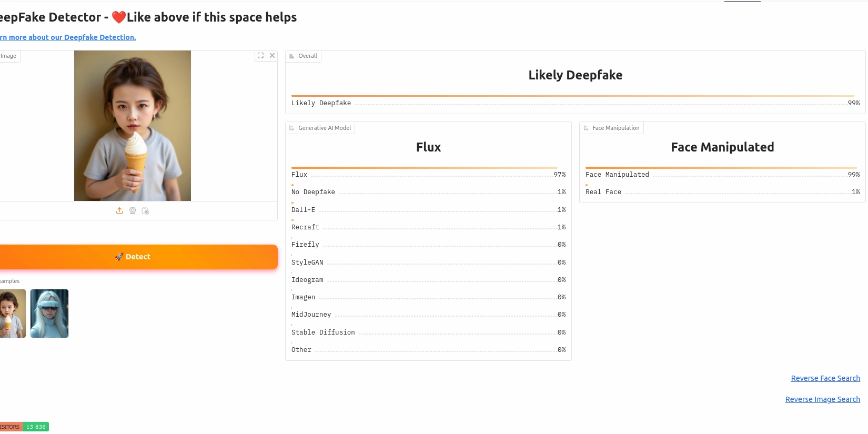Click the orange Detect button
This screenshot has height=434, width=868.
[138, 257]
